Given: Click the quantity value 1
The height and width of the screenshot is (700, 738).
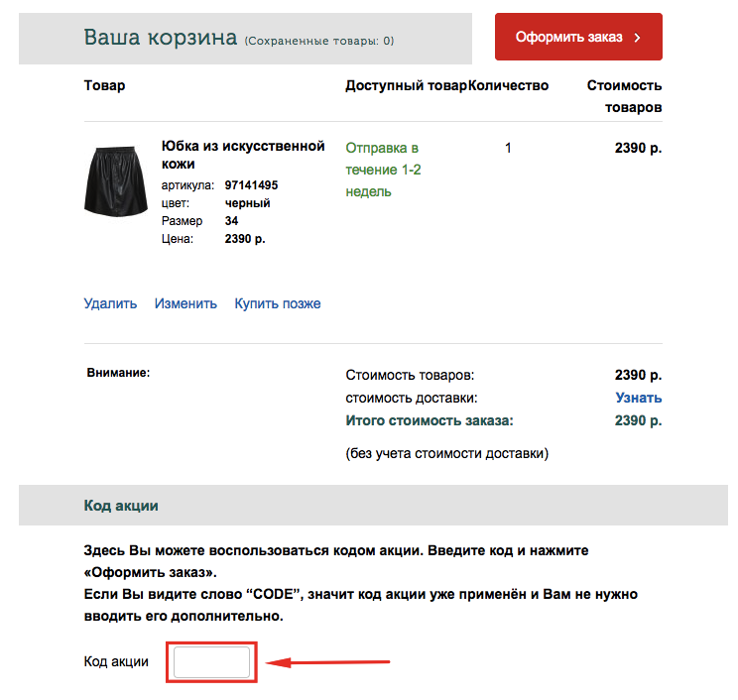Looking at the screenshot, I should (508, 148).
